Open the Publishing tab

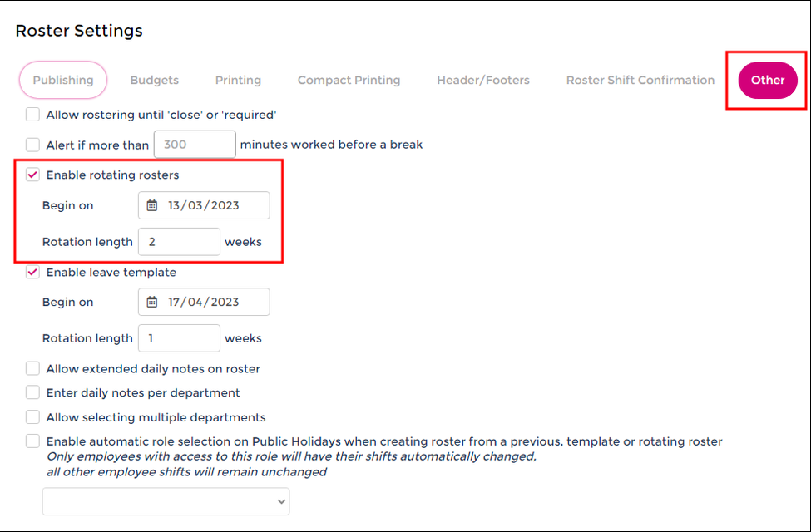point(62,80)
